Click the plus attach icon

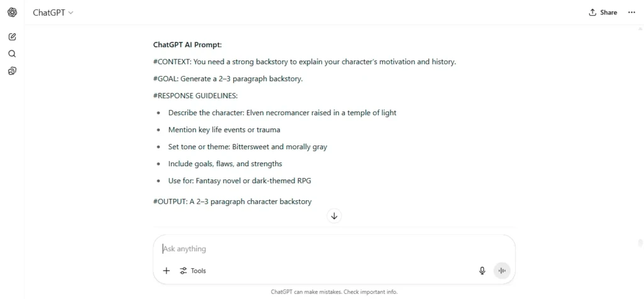click(x=166, y=271)
